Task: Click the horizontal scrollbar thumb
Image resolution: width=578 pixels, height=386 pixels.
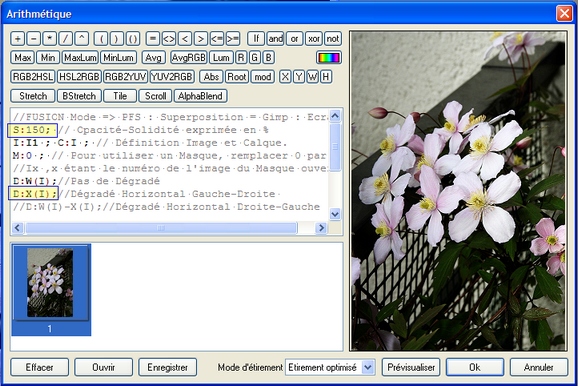Action: pyautogui.click(x=161, y=228)
